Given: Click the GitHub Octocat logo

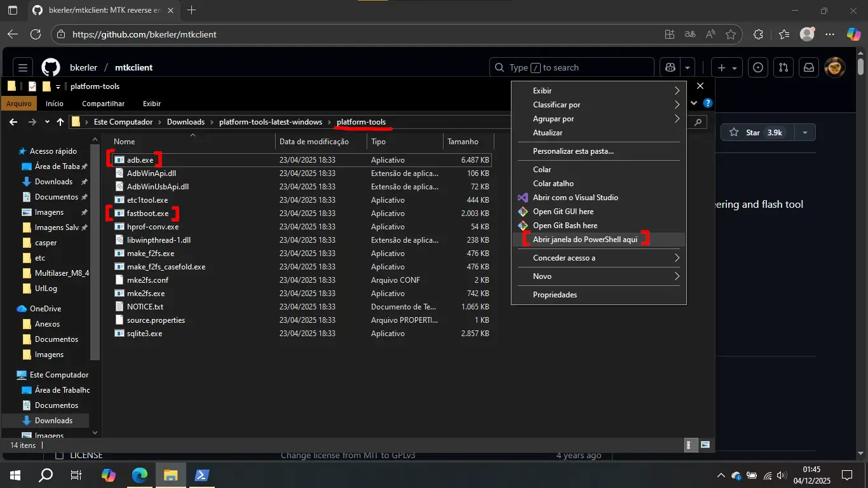Looking at the screenshot, I should tap(51, 67).
